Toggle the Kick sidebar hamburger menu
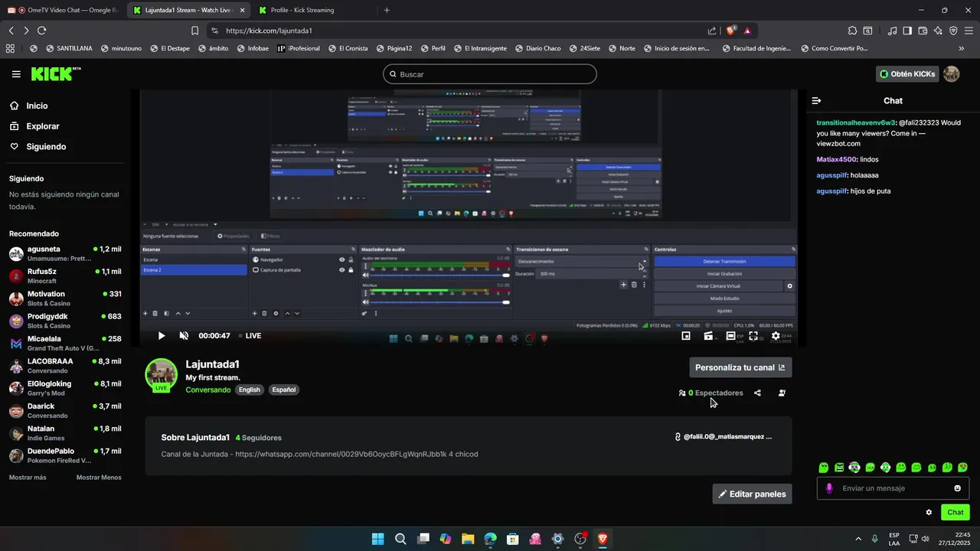This screenshot has width=980, height=551. [x=16, y=74]
